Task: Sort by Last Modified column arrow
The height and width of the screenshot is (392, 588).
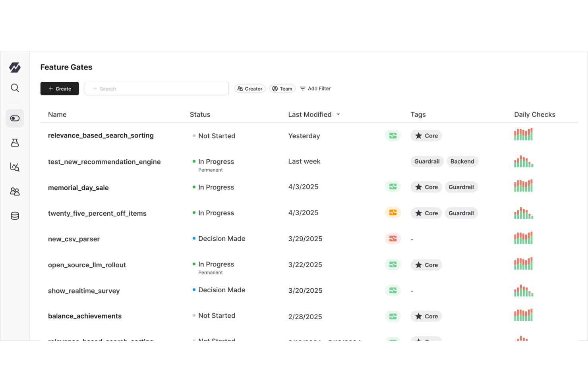Action: 338,114
